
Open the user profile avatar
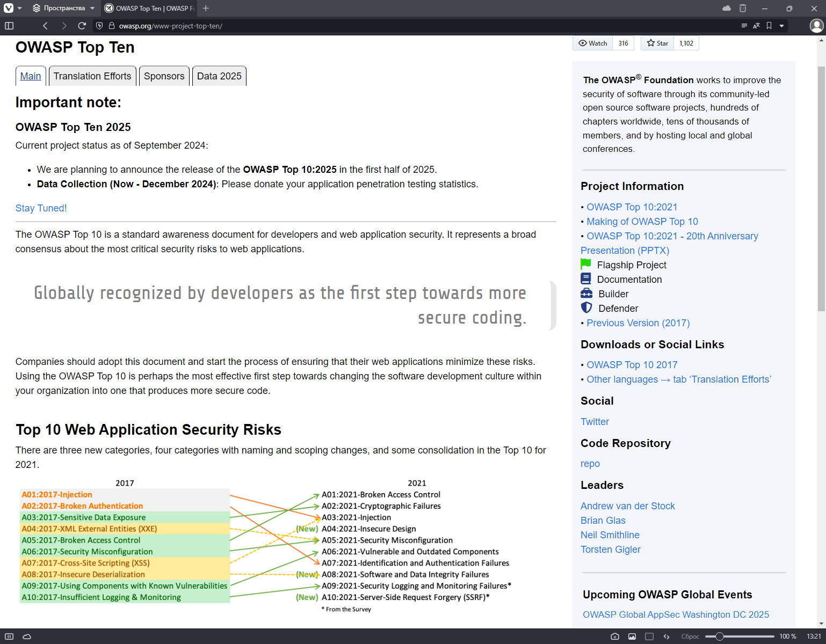coord(816,26)
